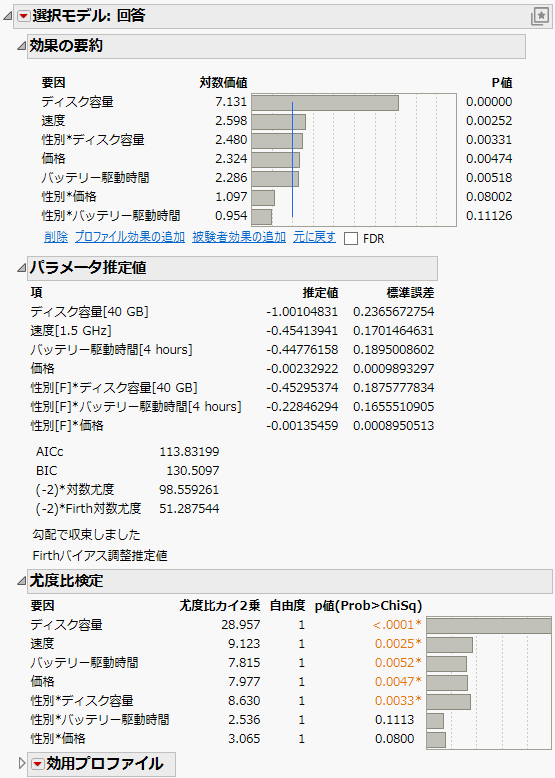
Task: Enable the FDR checkbox
Action: (351, 239)
